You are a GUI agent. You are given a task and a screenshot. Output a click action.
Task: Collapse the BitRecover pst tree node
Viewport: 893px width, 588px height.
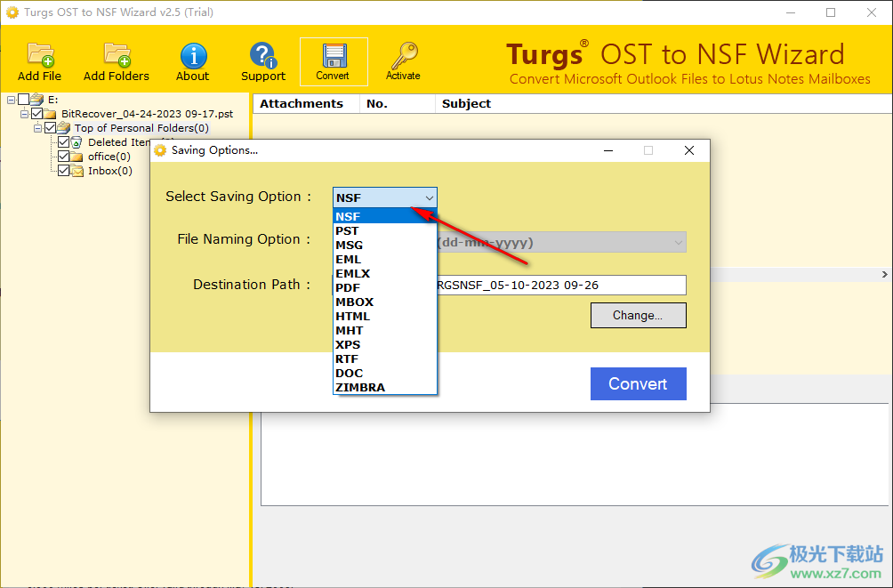pyautogui.click(x=25, y=114)
